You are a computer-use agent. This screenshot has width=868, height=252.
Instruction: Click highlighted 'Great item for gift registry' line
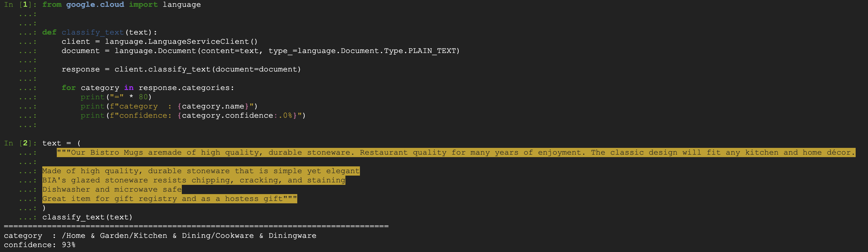169,199
